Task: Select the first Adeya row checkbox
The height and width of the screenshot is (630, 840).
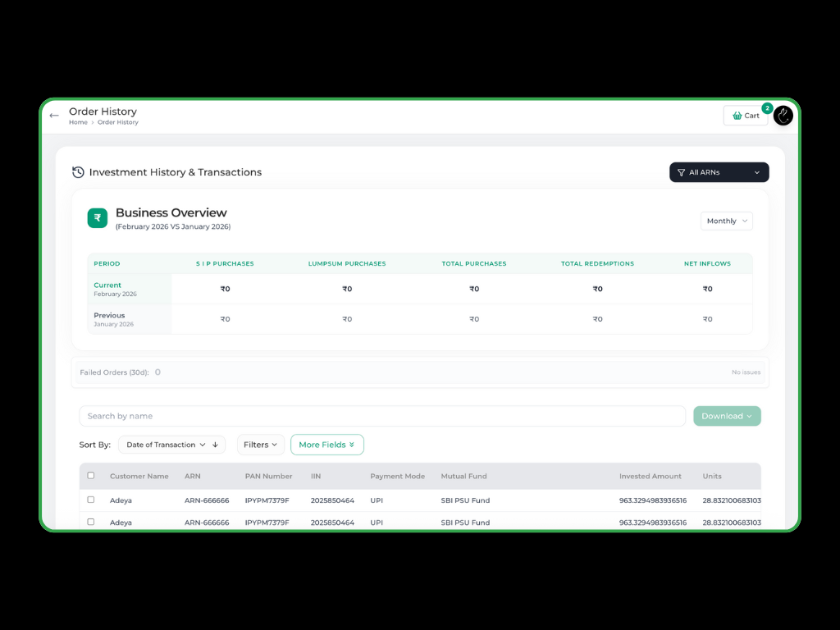Action: coord(91,500)
